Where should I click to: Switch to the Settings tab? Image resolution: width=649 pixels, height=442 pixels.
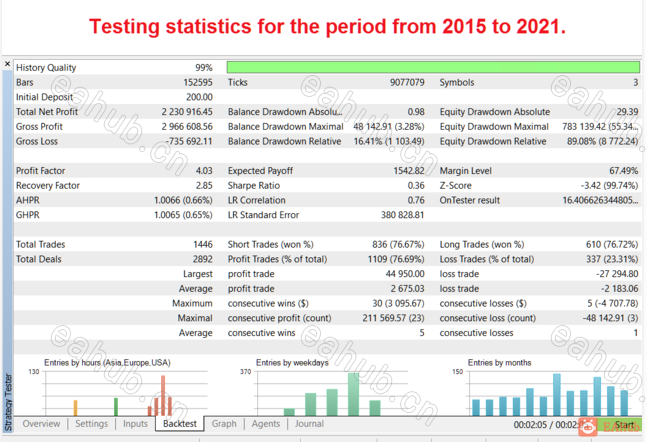(x=91, y=424)
